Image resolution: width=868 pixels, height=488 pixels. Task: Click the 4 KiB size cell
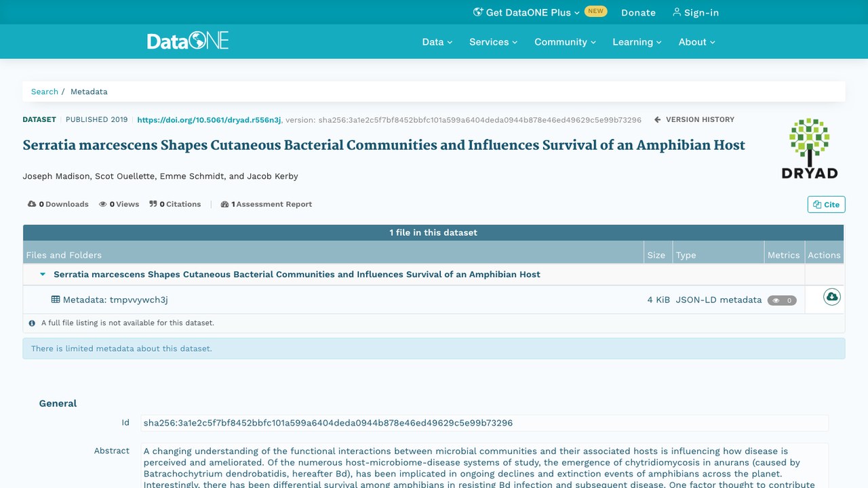pyautogui.click(x=658, y=300)
